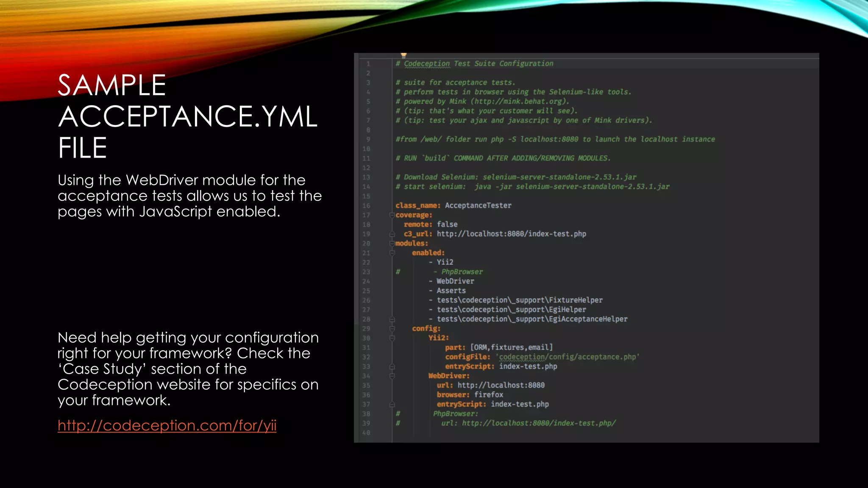Screen dimensions: 868x488
Task: Collapse the enabled: block fold marker
Action: tap(392, 253)
